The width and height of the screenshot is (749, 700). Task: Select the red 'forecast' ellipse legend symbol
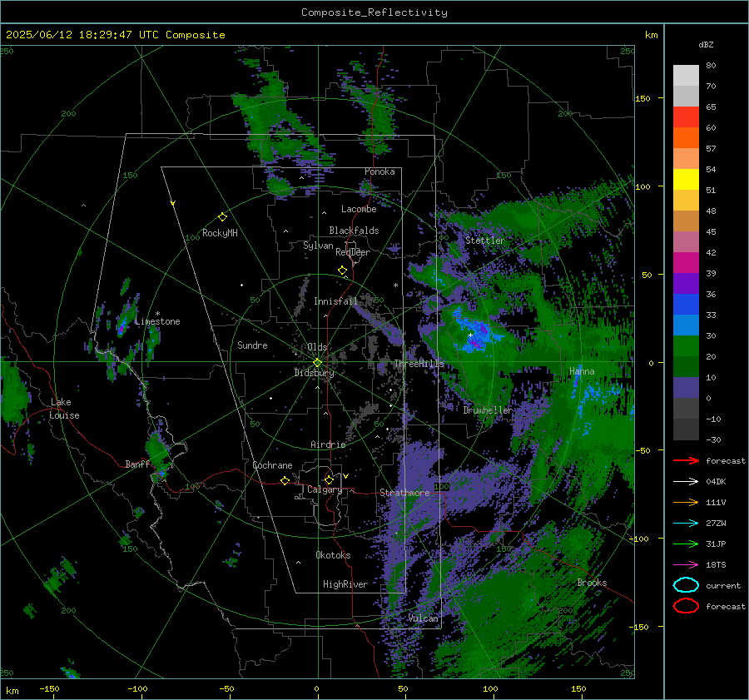[x=686, y=606]
